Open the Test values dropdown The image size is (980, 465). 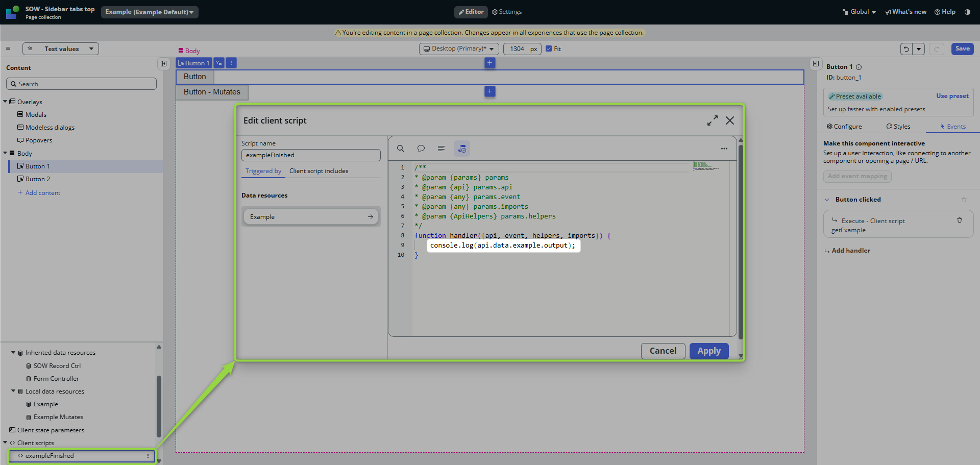(61, 49)
